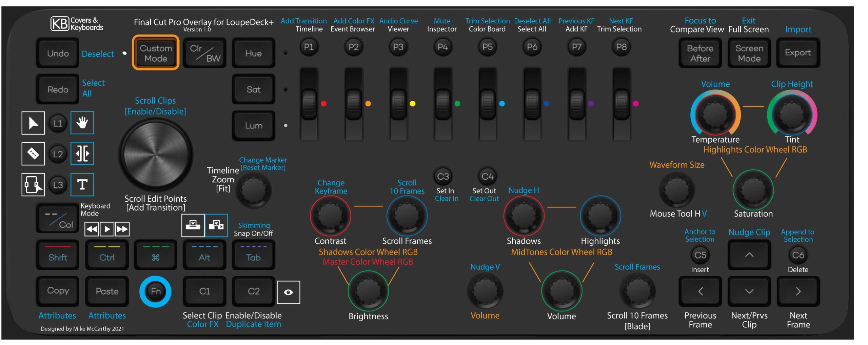The width and height of the screenshot is (868, 345).
Task: Toggle the Clr/BW button
Action: (x=205, y=53)
